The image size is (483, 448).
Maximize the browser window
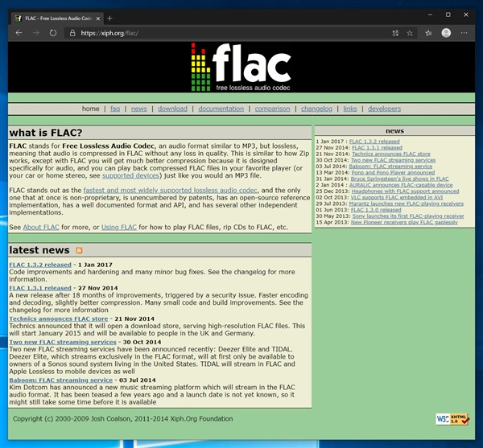448,14
